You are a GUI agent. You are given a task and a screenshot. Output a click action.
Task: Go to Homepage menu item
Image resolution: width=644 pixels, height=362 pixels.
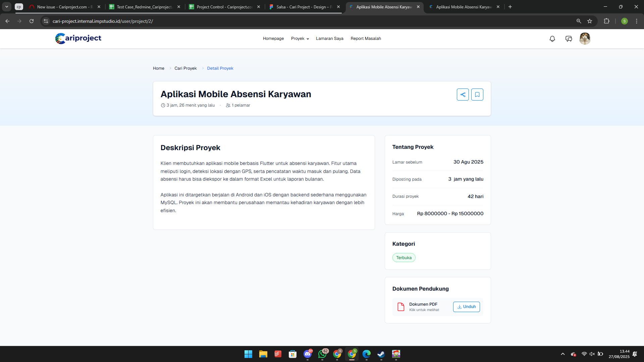[x=273, y=39]
